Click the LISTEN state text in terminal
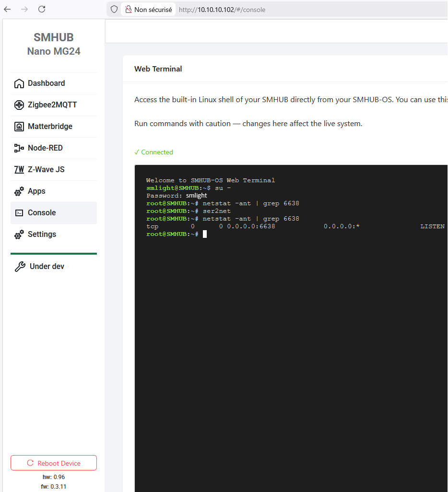 tap(432, 226)
